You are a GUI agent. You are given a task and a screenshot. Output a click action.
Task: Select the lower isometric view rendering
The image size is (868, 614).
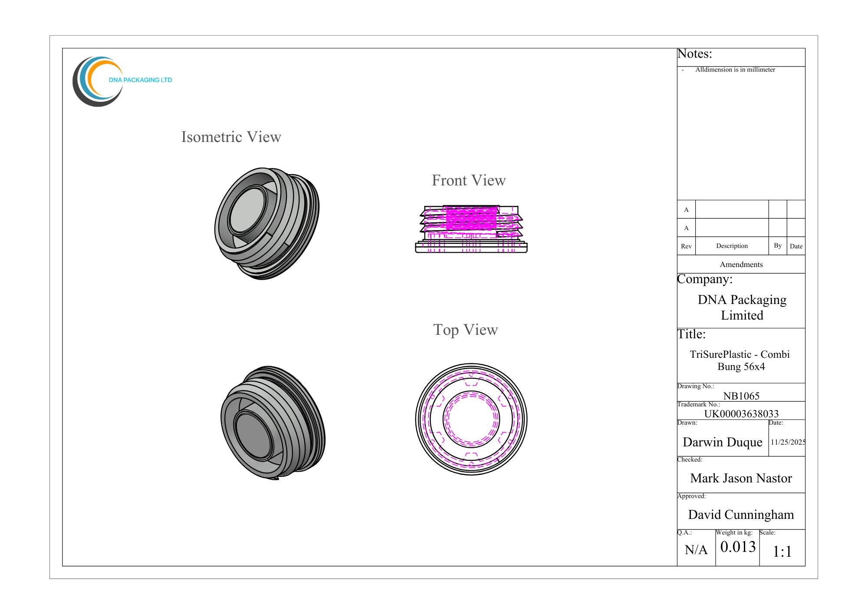[273, 423]
